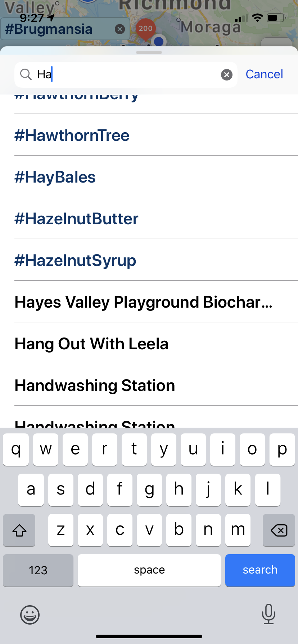
Task: Tap the magnifying glass search icon
Action: click(26, 74)
